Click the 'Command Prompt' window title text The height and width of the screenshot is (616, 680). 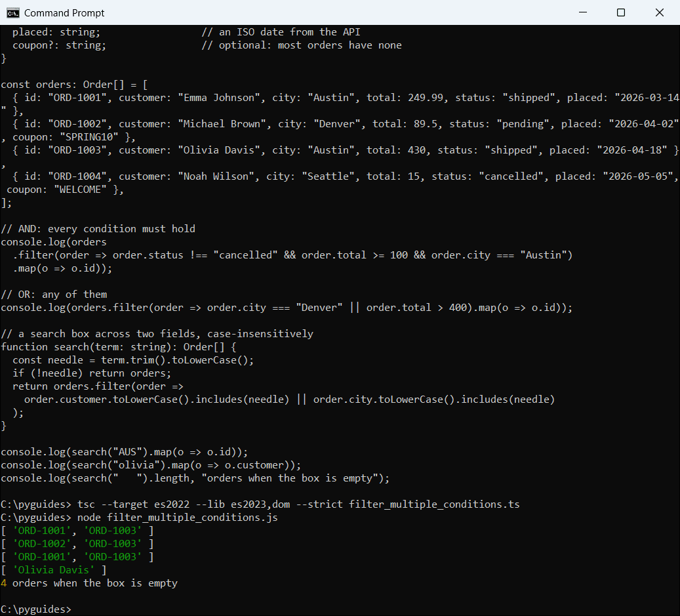pos(64,13)
